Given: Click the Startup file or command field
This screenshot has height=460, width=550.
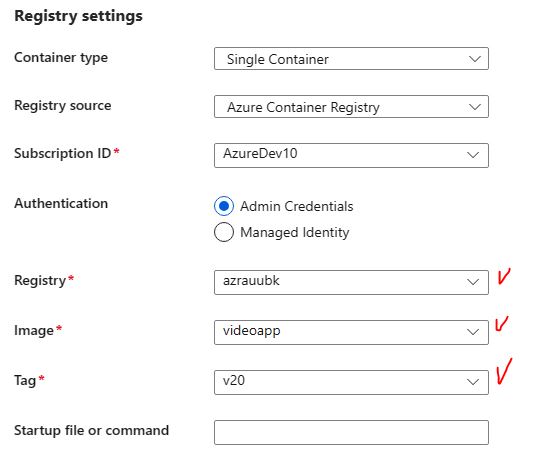Looking at the screenshot, I should (351, 432).
